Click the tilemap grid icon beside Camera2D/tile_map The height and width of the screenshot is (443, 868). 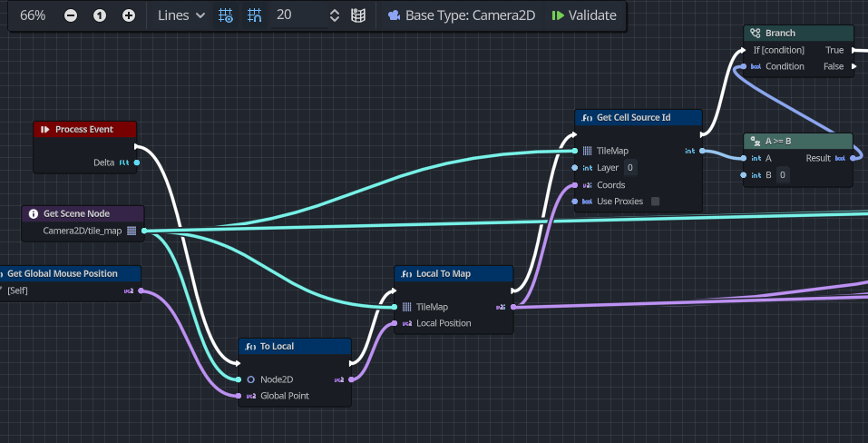point(132,231)
